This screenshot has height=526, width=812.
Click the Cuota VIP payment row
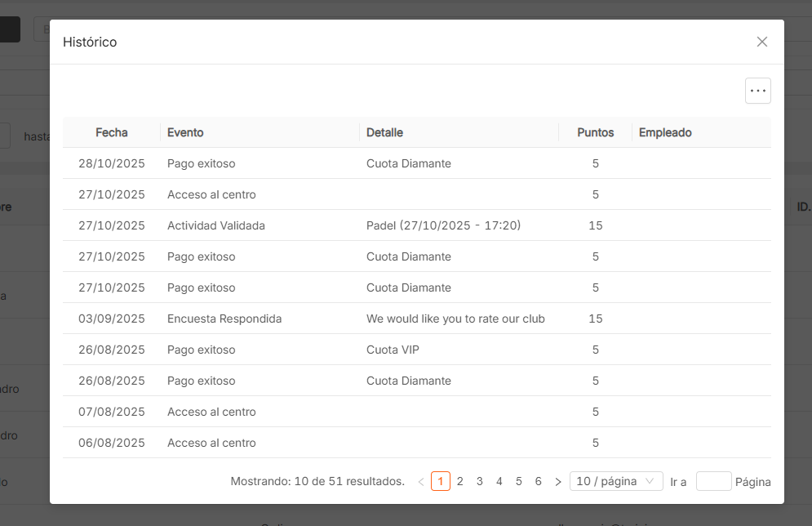[416, 350]
